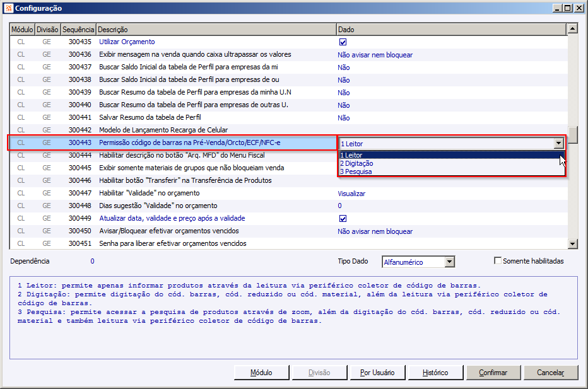Click Visualizar value of Habilitar Validade row
This screenshot has width=588, height=389.
coord(351,194)
